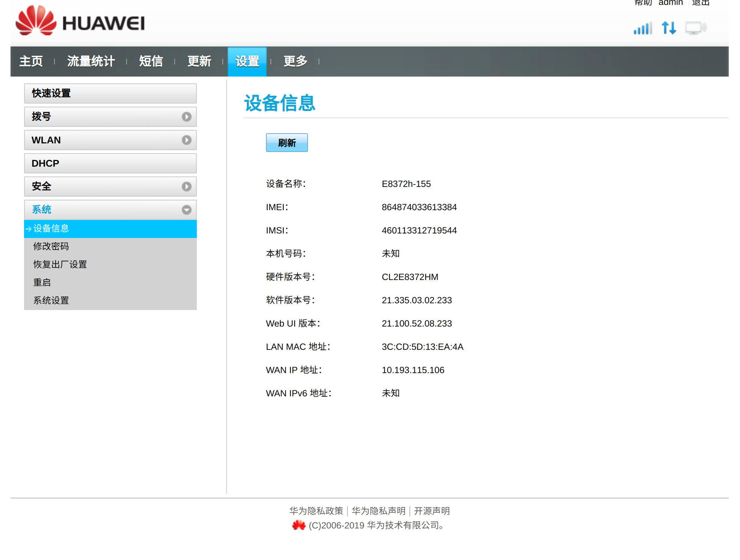Expand the 安全 section arrow
This screenshot has height=560, width=740.
point(186,187)
